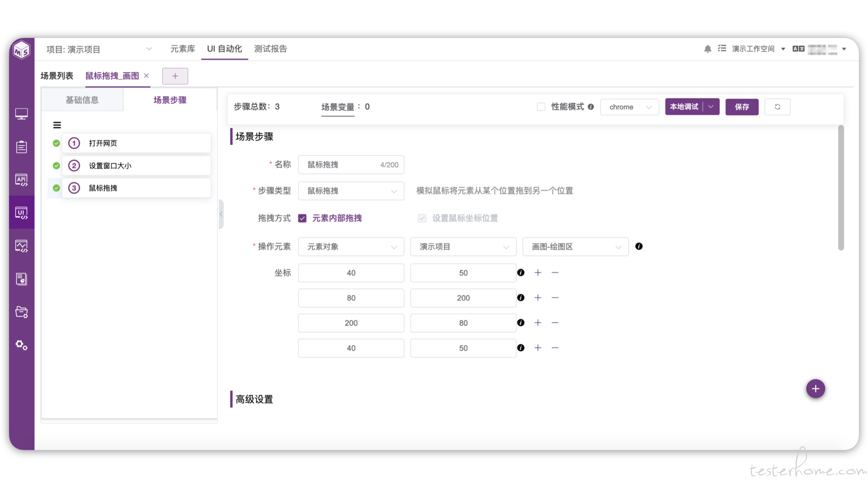Click info icon next to 性能模式
The width and height of the screenshot is (868, 488).
click(591, 107)
